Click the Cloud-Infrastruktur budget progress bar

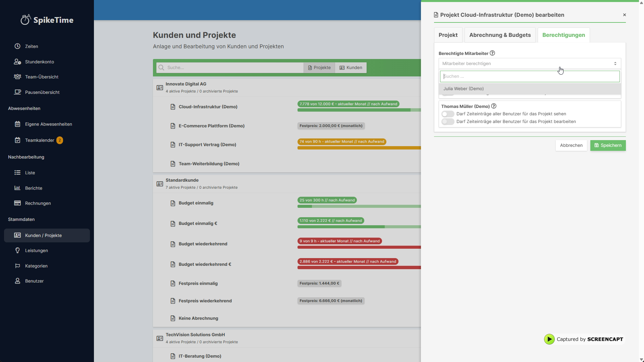coord(359,110)
